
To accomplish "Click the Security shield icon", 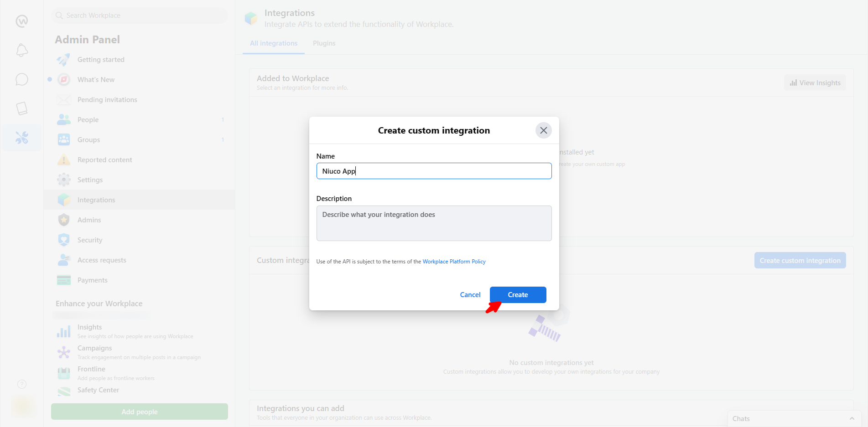I will coord(64,240).
